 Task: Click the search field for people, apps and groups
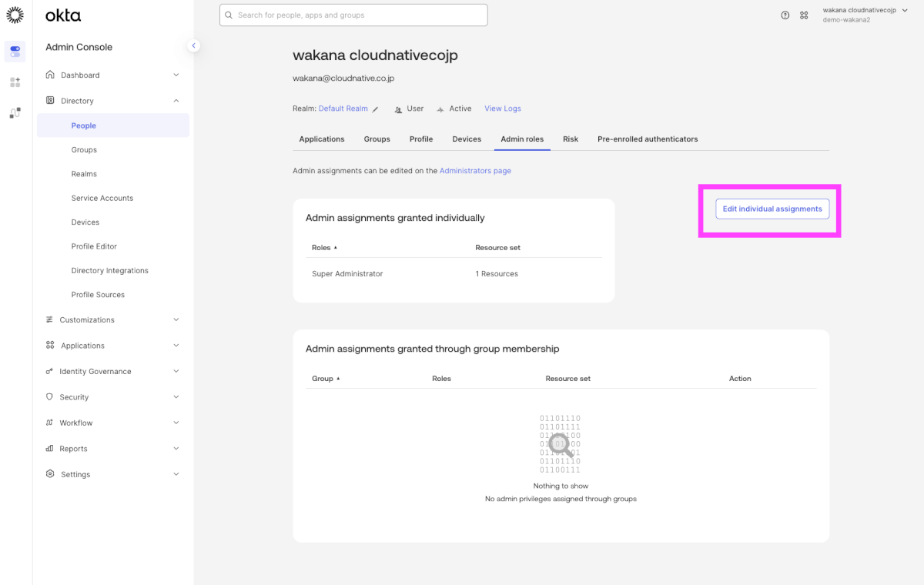coord(353,15)
